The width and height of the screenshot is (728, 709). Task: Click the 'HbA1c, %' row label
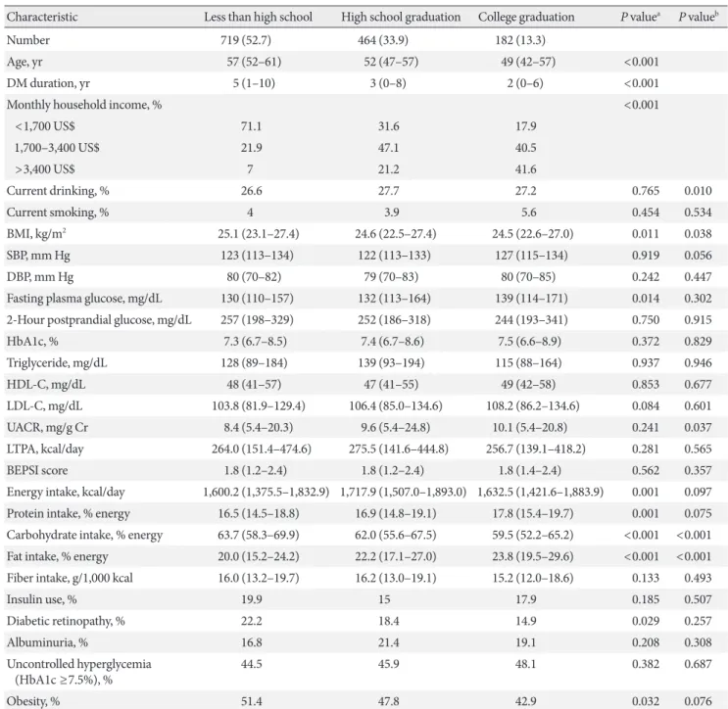32,342
